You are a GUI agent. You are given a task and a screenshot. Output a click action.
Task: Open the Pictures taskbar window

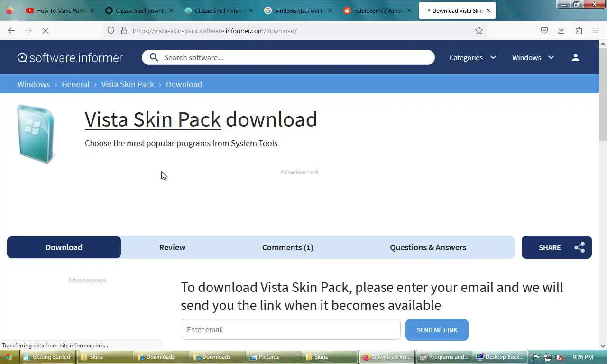pyautogui.click(x=274, y=357)
